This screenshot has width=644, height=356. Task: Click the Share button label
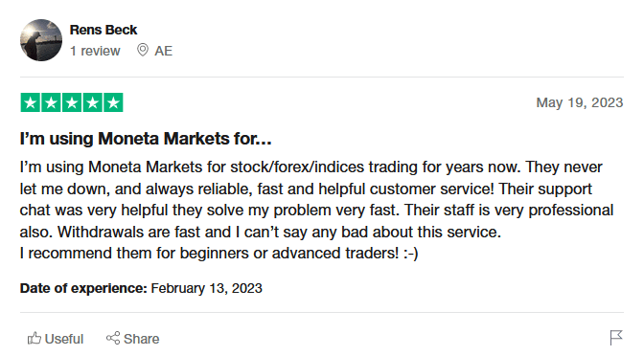(141, 339)
